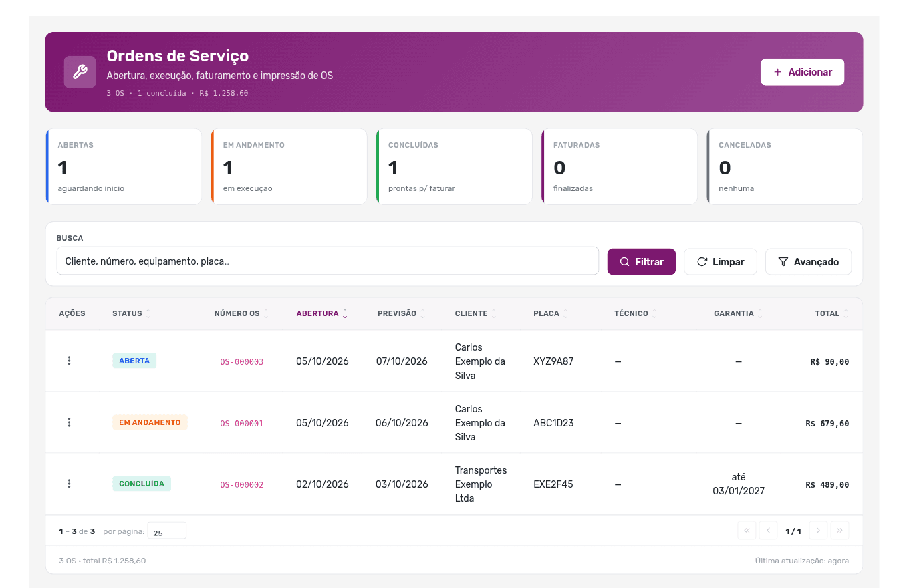The width and height of the screenshot is (909, 588).
Task: Select the Concluídas summary card
Action: pyautogui.click(x=454, y=166)
